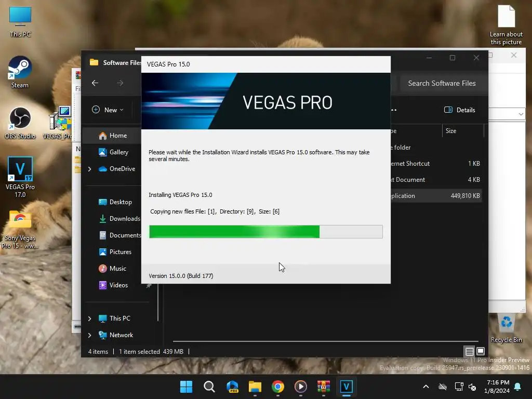Open the VEGAS Pro 17.0 desktop shortcut
The height and width of the screenshot is (399, 532).
(x=20, y=177)
